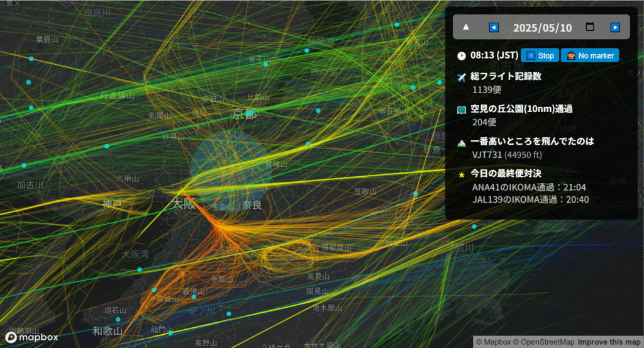
Task: Open the Mapbox logo link
Action: pyautogui.click(x=31, y=337)
